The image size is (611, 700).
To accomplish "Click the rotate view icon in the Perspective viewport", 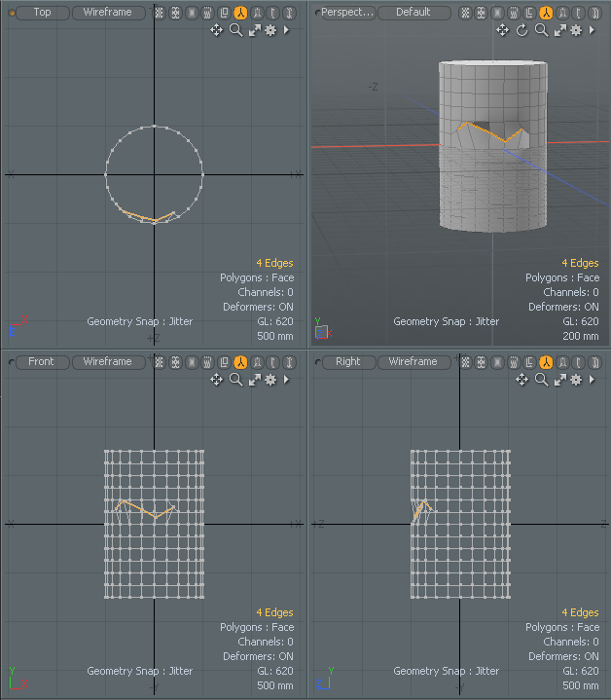I will pyautogui.click(x=521, y=30).
